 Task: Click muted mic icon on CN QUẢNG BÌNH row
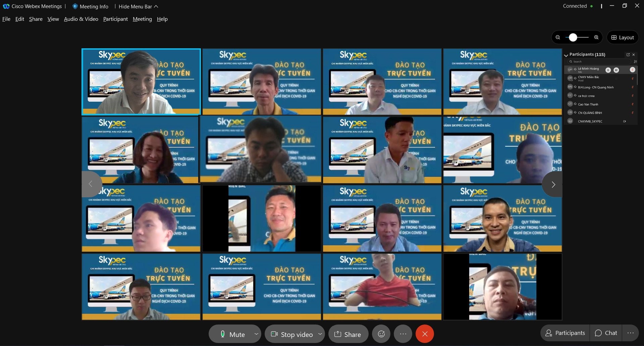[633, 113]
